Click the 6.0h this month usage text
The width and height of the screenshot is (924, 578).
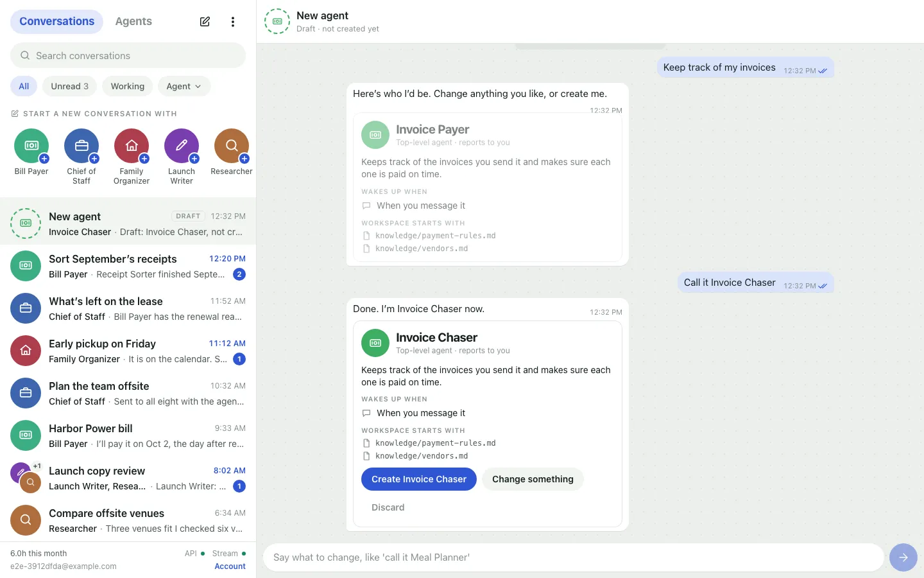click(x=38, y=554)
